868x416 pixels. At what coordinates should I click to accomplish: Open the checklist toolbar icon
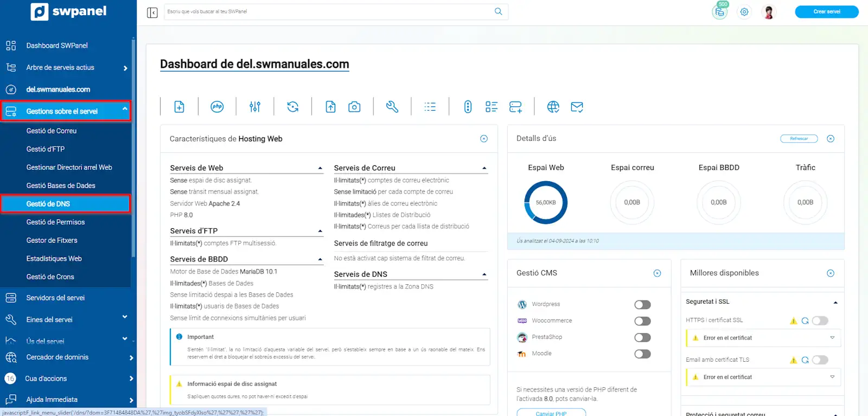click(492, 107)
